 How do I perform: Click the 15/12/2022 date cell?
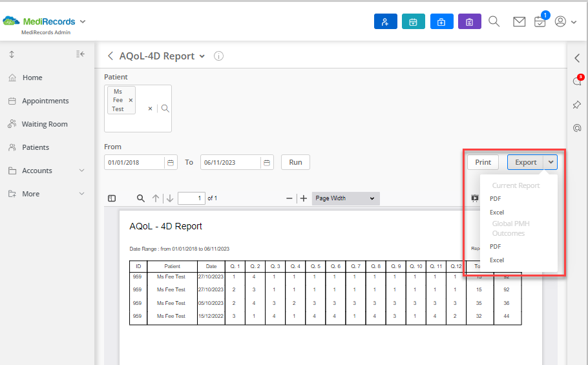coord(211,316)
